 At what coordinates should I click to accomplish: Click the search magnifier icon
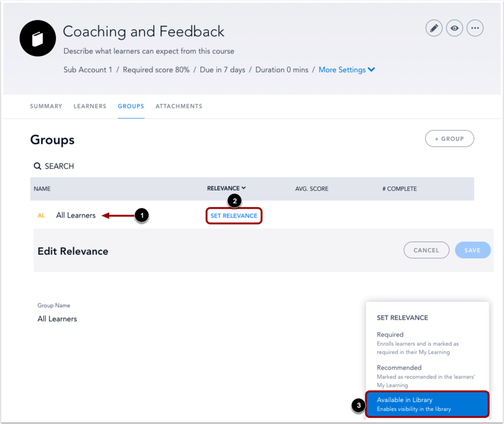pos(38,166)
